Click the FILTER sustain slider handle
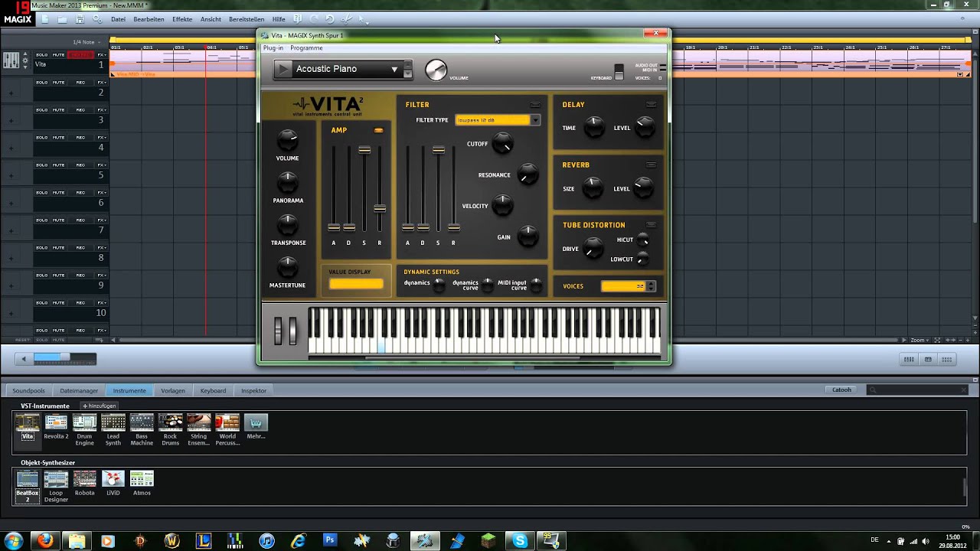The height and width of the screenshot is (551, 980). coord(439,150)
